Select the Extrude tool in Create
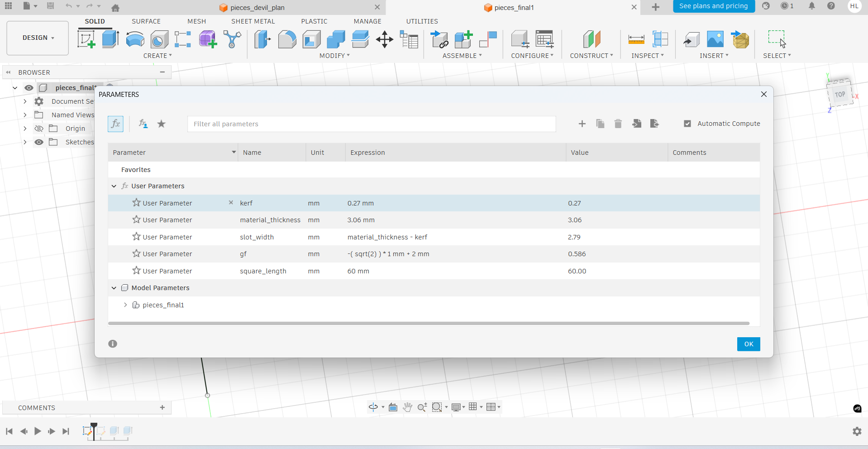This screenshot has width=868, height=449. click(110, 39)
